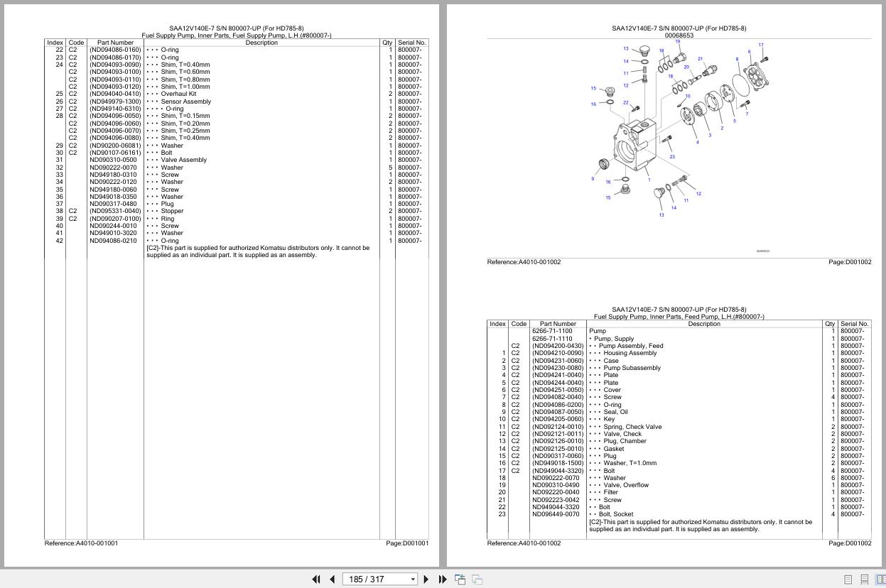
Task: Click the Description header on left table
Action: click(x=261, y=43)
